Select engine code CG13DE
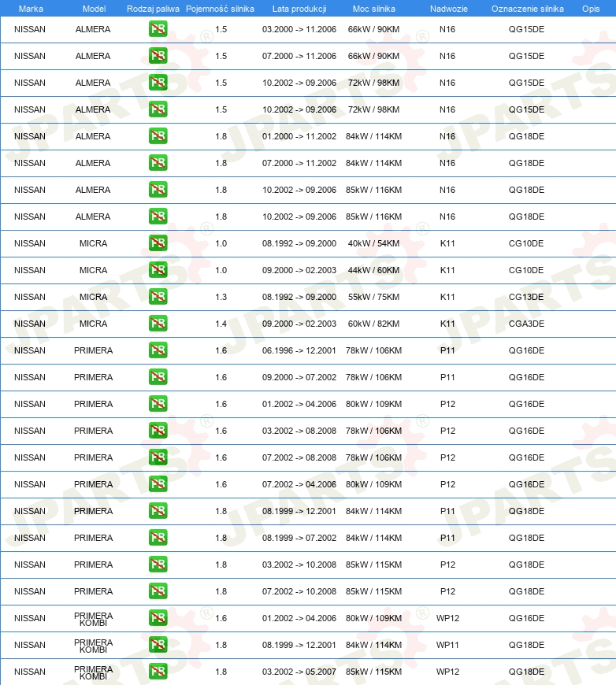 [526, 297]
